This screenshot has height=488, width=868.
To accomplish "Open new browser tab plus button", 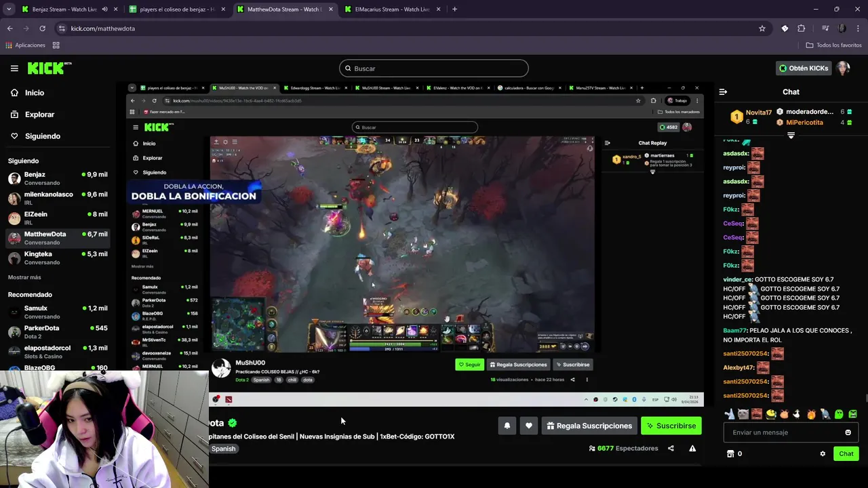I will (x=454, y=9).
